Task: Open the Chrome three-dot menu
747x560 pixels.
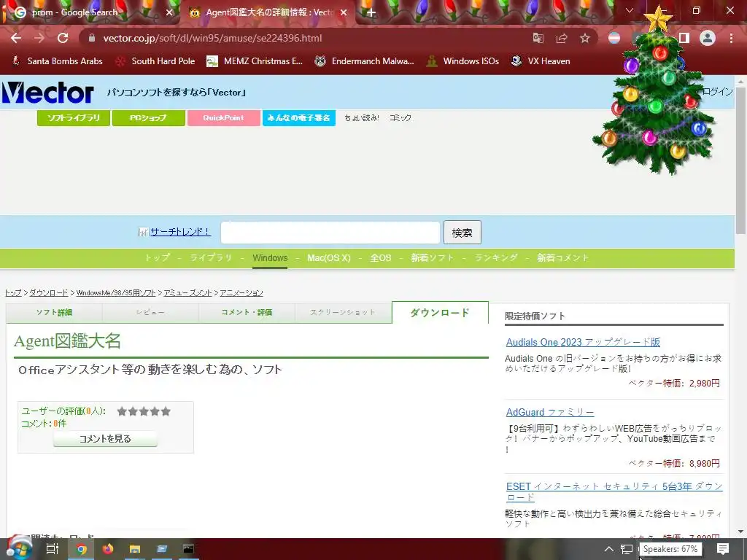Action: point(731,38)
